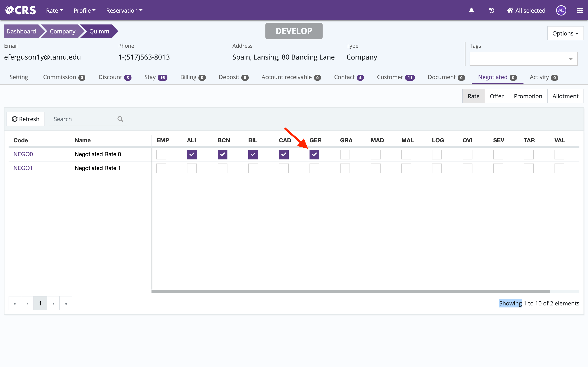Click the CRS logo
The height and width of the screenshot is (367, 588).
click(21, 10)
